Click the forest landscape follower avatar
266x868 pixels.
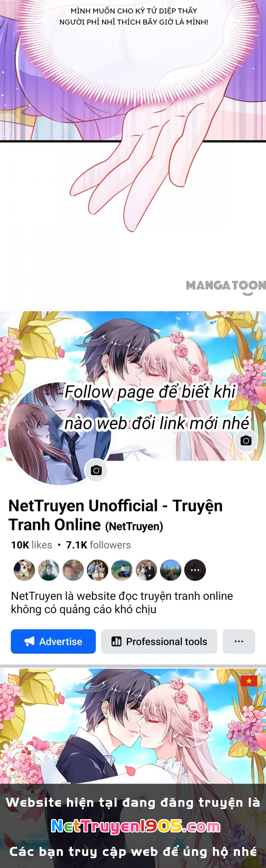pos(171,570)
